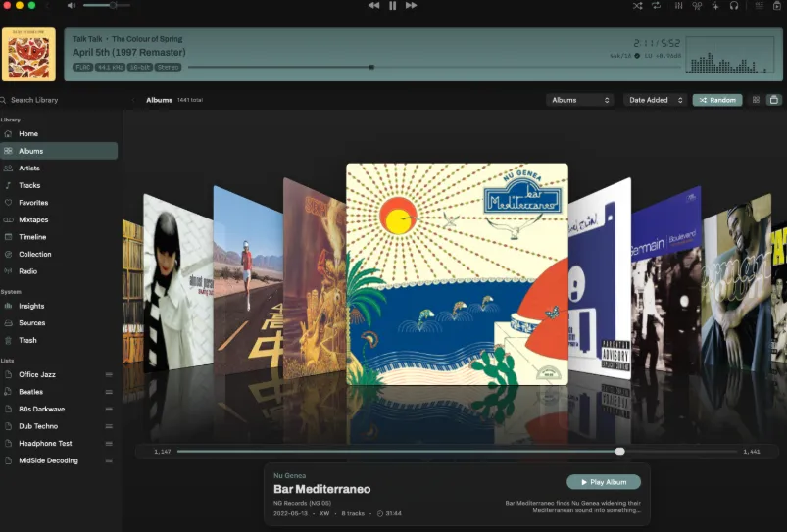Open the Albums view dropdown

(579, 100)
